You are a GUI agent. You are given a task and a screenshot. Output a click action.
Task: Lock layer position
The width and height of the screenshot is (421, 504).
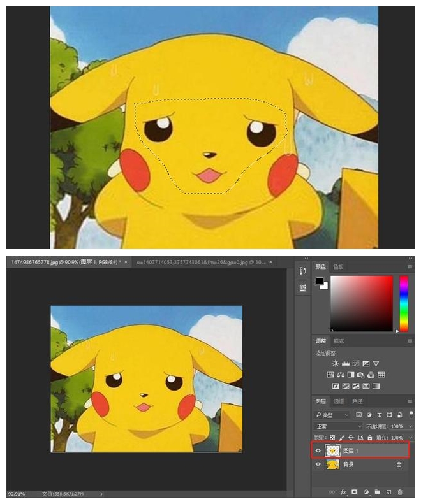coord(351,438)
